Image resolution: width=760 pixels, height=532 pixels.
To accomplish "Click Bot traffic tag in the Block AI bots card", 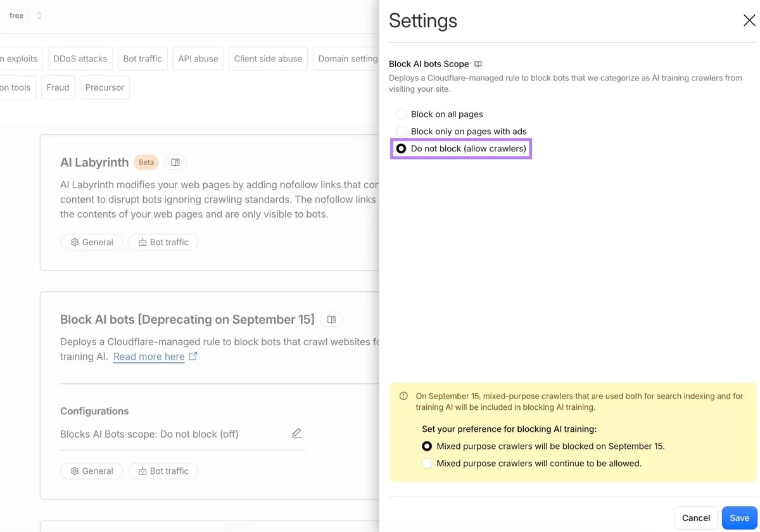I will tap(163, 471).
